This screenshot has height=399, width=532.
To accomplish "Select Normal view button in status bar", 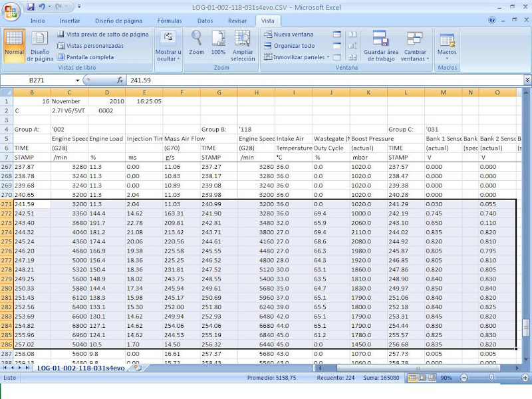I will click(x=412, y=378).
